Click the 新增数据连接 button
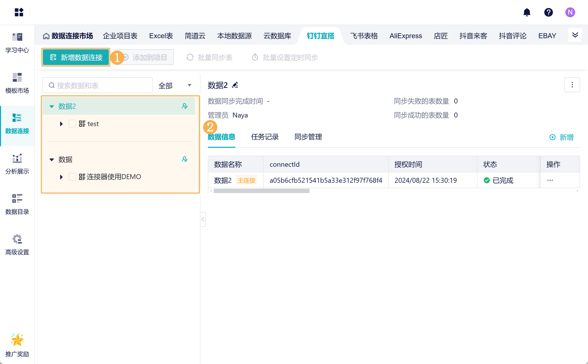 [76, 57]
